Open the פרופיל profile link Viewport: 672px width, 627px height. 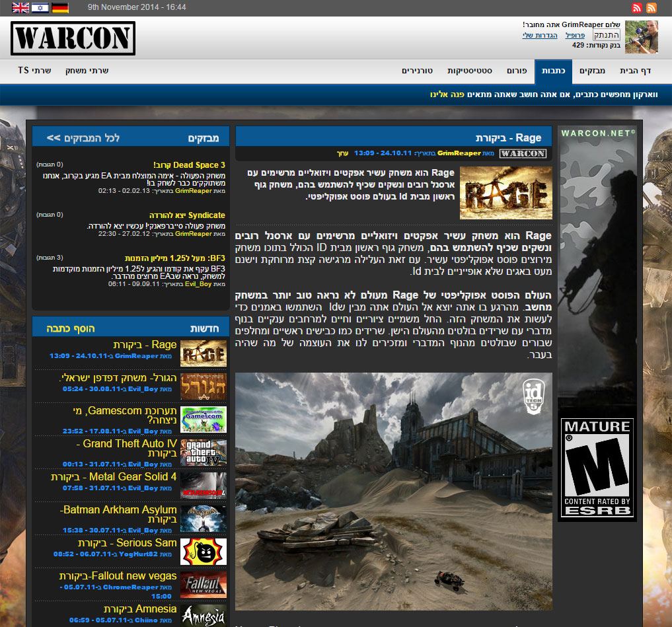pyautogui.click(x=575, y=35)
